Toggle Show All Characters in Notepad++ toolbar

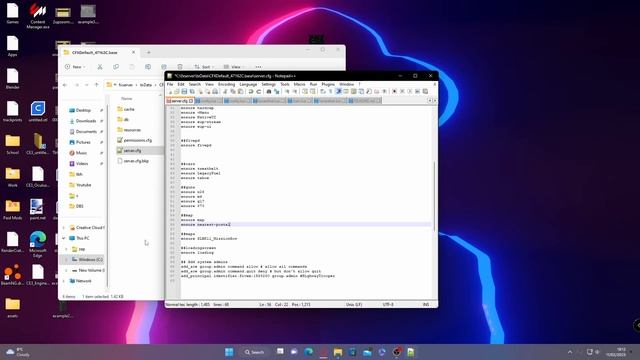(x=331, y=91)
